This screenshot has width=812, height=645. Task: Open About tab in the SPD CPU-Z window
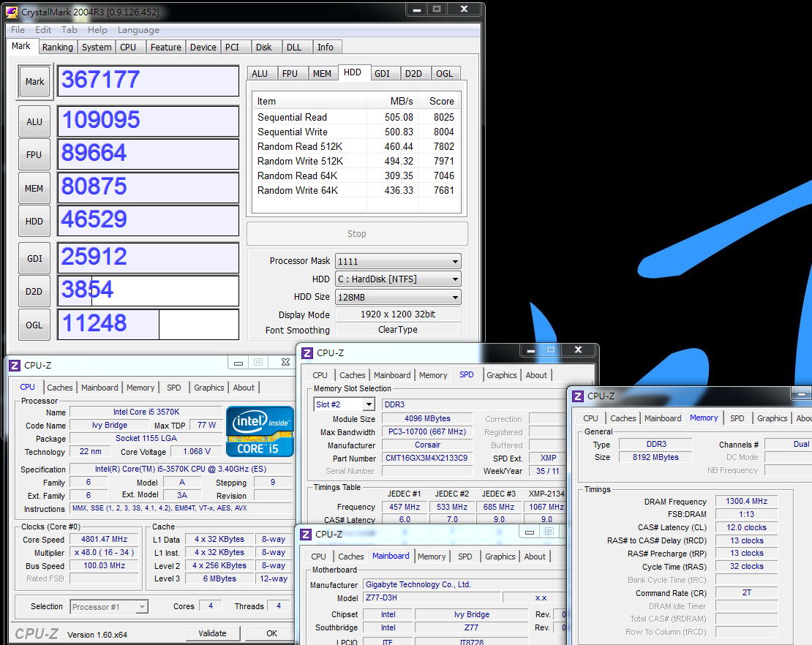coord(536,374)
